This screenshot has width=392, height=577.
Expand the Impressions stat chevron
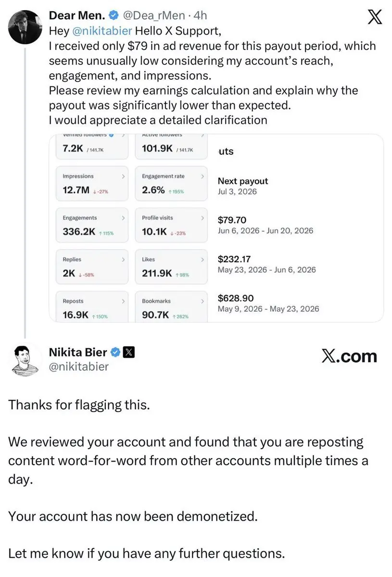[124, 176]
